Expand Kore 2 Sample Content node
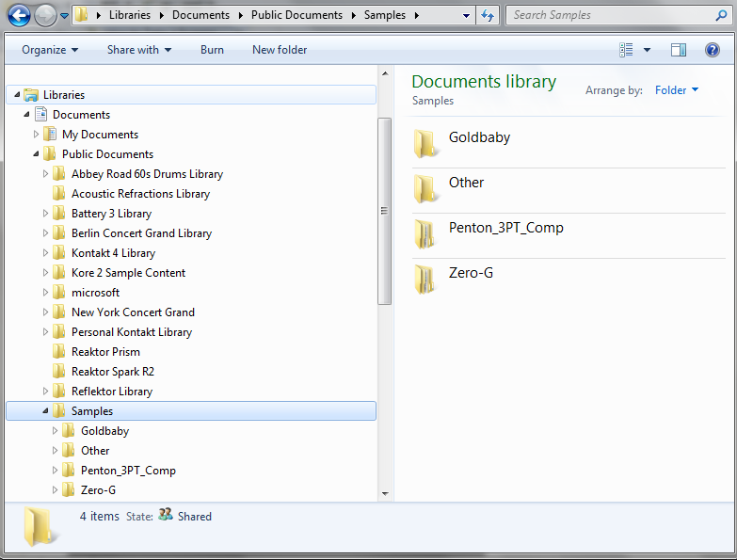The height and width of the screenshot is (560, 737). [x=45, y=273]
